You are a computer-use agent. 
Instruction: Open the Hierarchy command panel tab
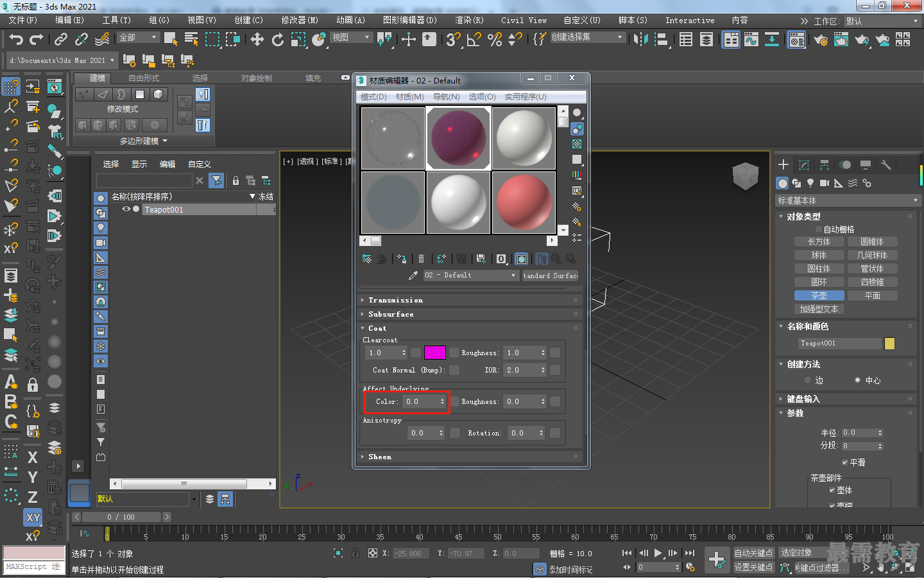click(825, 165)
